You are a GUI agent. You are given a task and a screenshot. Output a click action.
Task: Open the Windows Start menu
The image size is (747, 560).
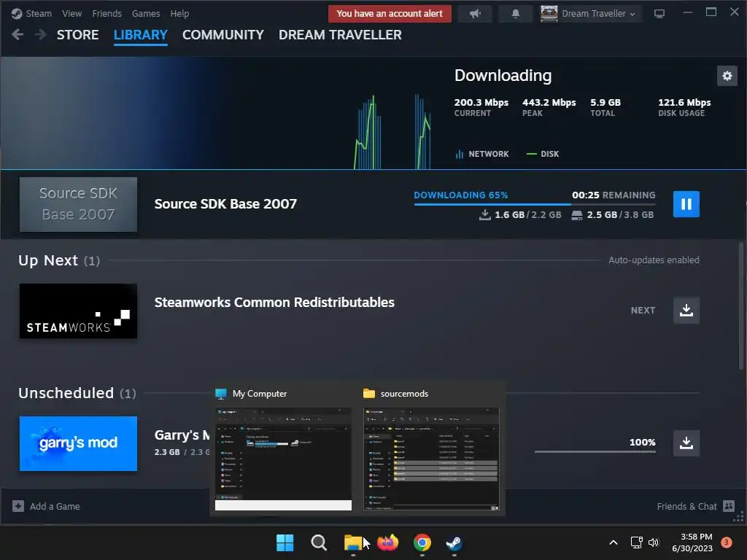[x=285, y=542]
